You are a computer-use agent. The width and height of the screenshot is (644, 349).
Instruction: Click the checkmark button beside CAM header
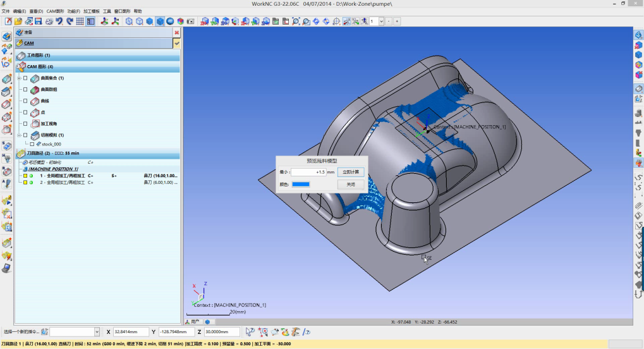click(176, 43)
